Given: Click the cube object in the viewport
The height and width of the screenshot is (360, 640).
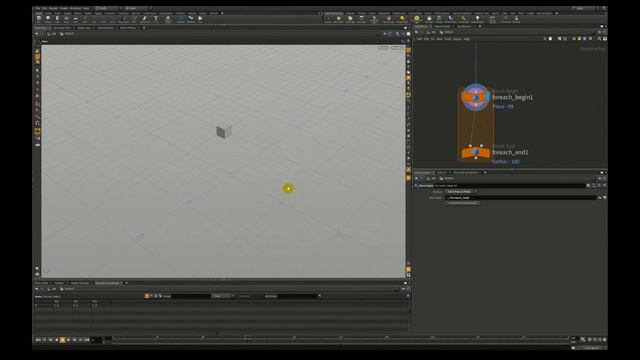Looking at the screenshot, I should tap(223, 131).
